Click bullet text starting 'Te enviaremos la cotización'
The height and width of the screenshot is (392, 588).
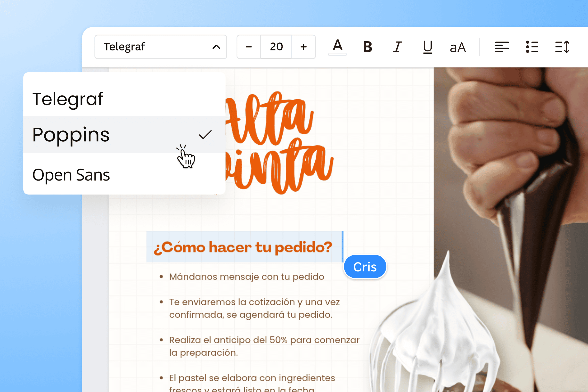click(x=254, y=308)
